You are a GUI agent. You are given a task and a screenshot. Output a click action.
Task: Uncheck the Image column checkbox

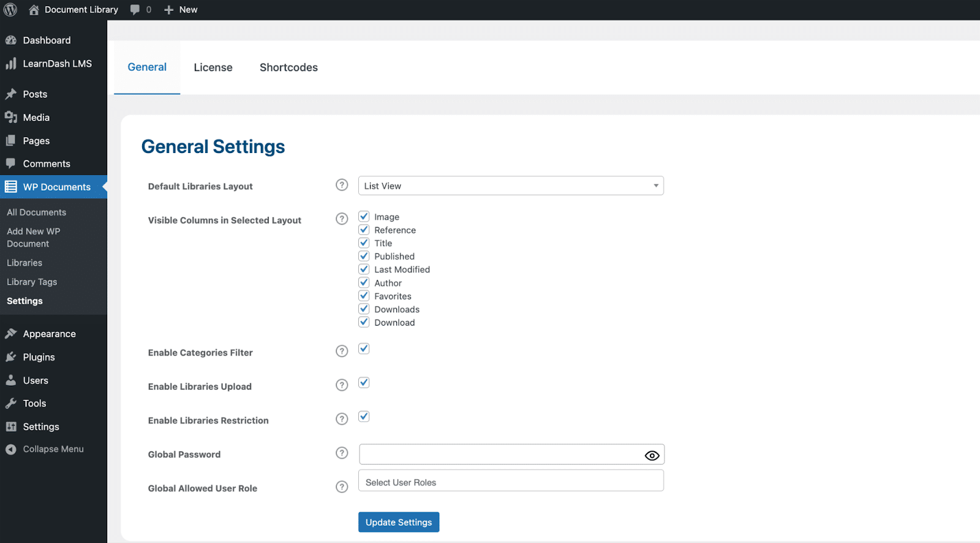pos(364,216)
